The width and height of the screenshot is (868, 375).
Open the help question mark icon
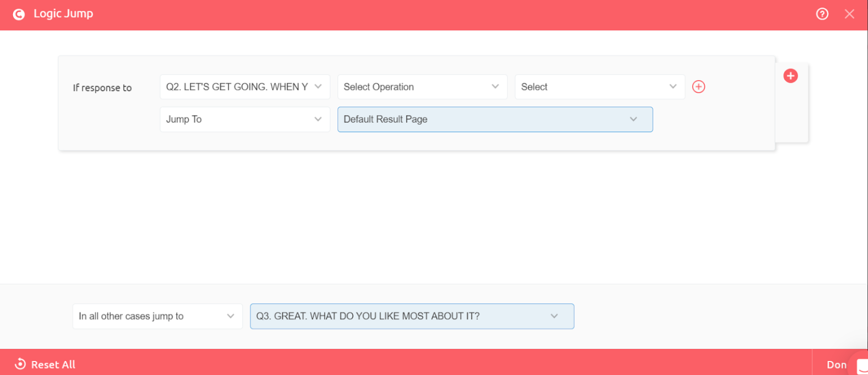tap(822, 14)
